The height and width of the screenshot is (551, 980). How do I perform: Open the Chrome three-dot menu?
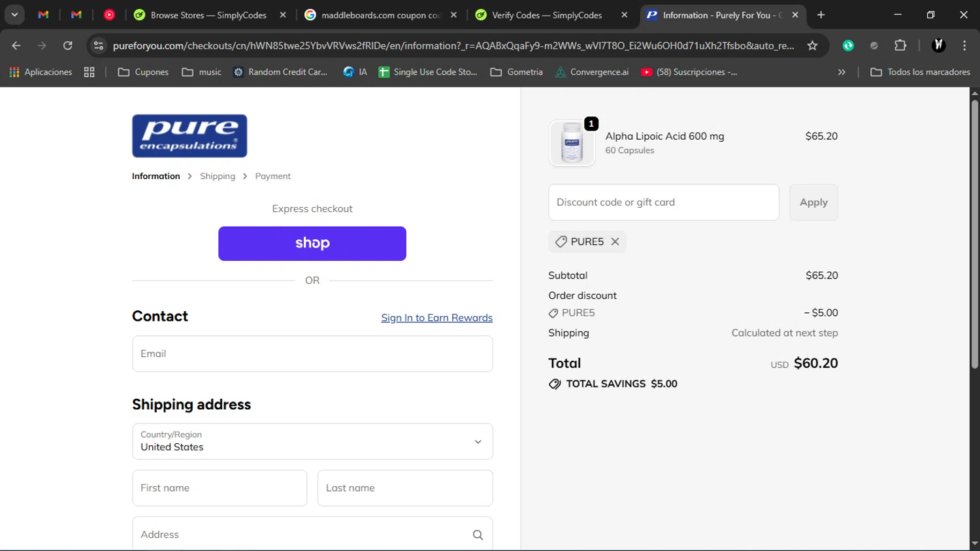point(964,45)
